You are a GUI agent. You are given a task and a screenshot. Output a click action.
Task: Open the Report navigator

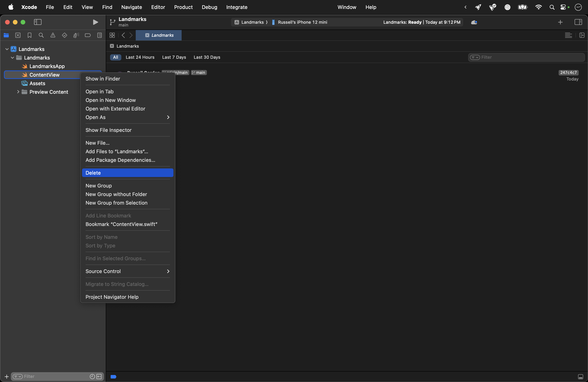[x=100, y=35]
